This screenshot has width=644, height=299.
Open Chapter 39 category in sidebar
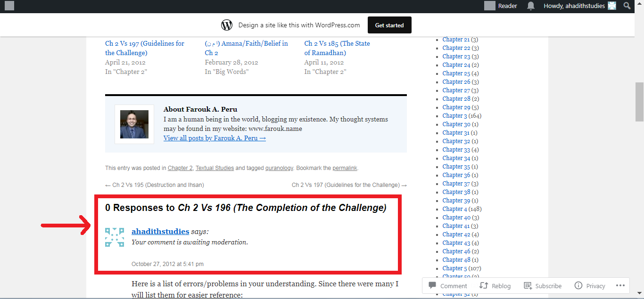(456, 201)
